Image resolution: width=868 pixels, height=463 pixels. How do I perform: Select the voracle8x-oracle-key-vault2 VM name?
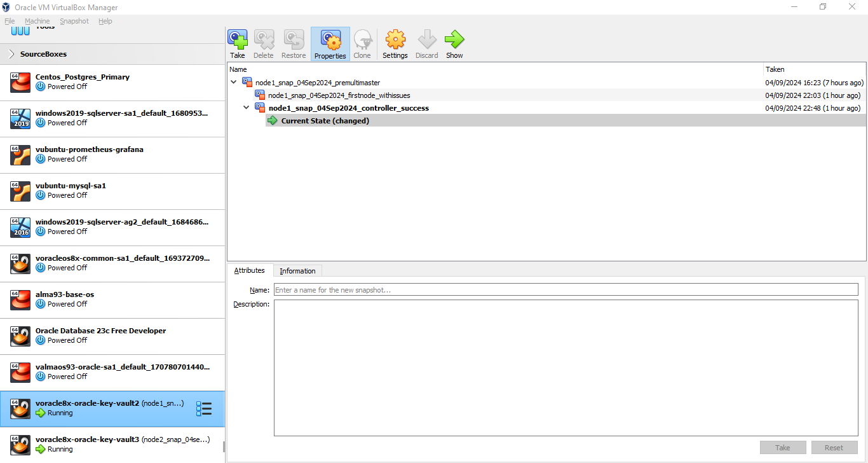pos(87,403)
